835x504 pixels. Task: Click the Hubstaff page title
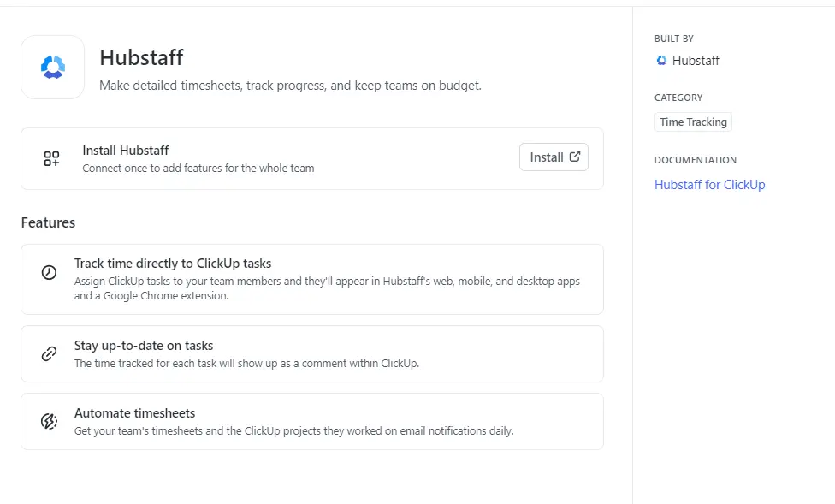pyautogui.click(x=141, y=58)
